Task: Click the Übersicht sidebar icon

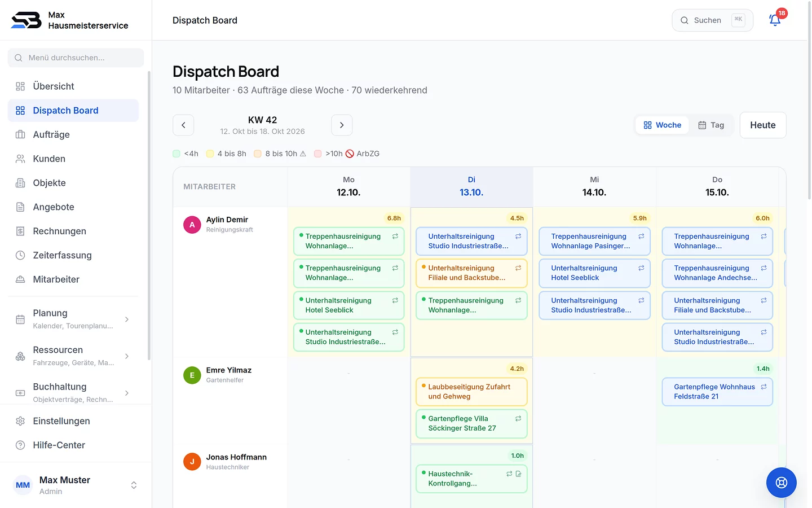Action: [20, 86]
